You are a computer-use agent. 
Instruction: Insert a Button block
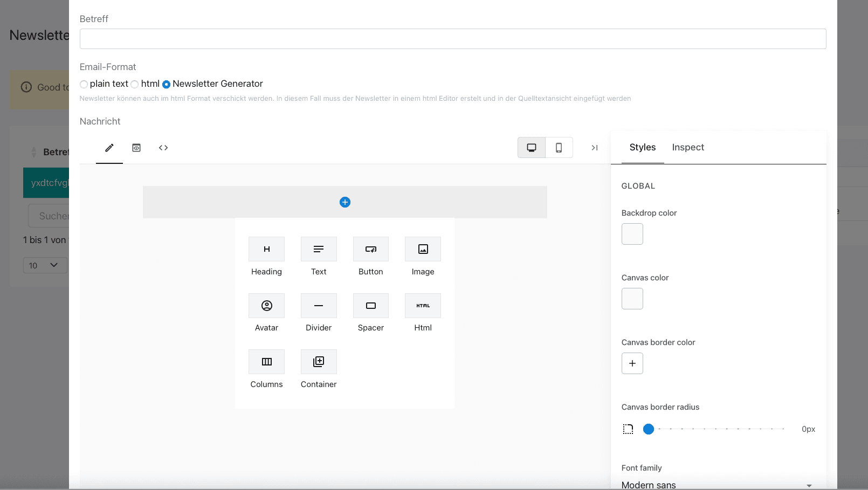pos(371,249)
